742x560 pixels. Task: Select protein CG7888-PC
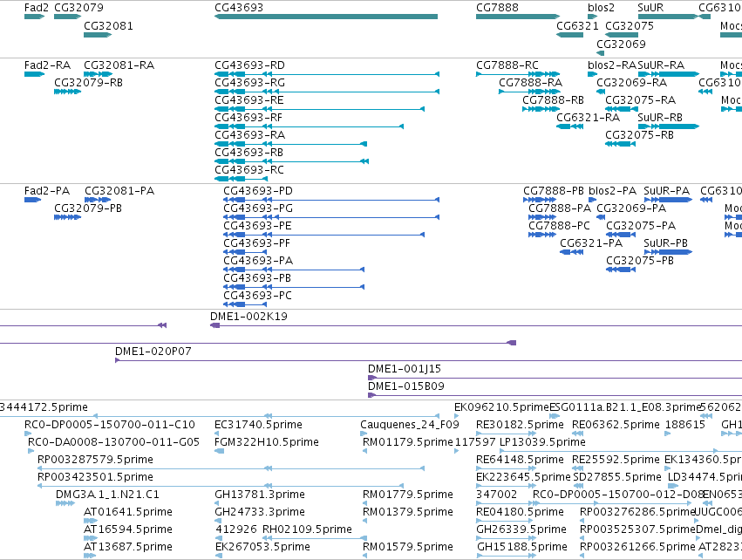coord(542,235)
